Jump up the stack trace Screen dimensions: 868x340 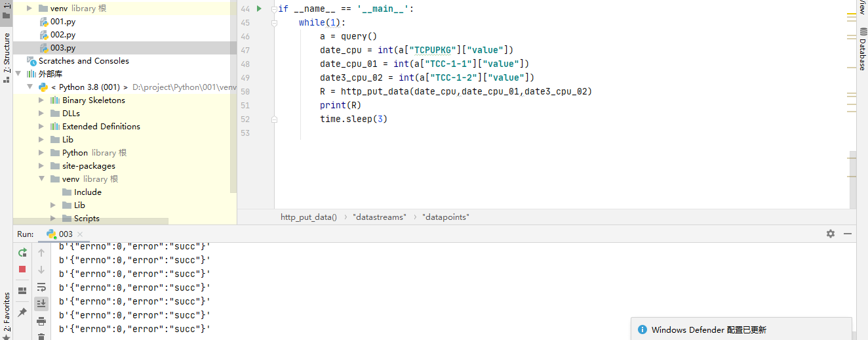coord(41,253)
